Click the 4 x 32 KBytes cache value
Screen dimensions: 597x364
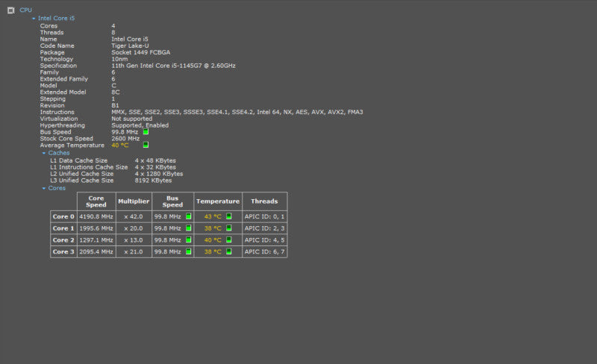[155, 167]
